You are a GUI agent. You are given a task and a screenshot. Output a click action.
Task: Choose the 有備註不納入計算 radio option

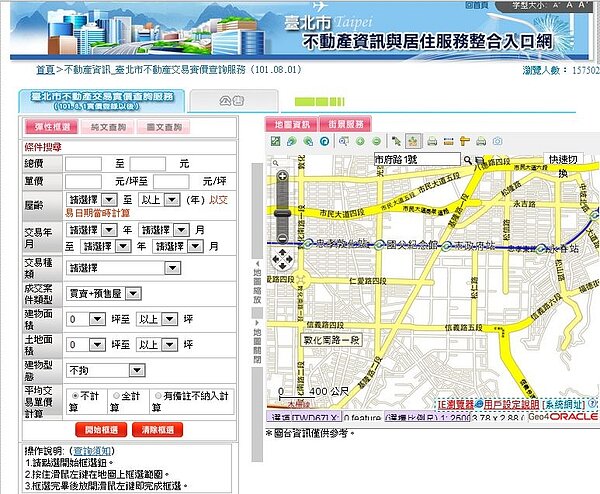pyautogui.click(x=156, y=395)
